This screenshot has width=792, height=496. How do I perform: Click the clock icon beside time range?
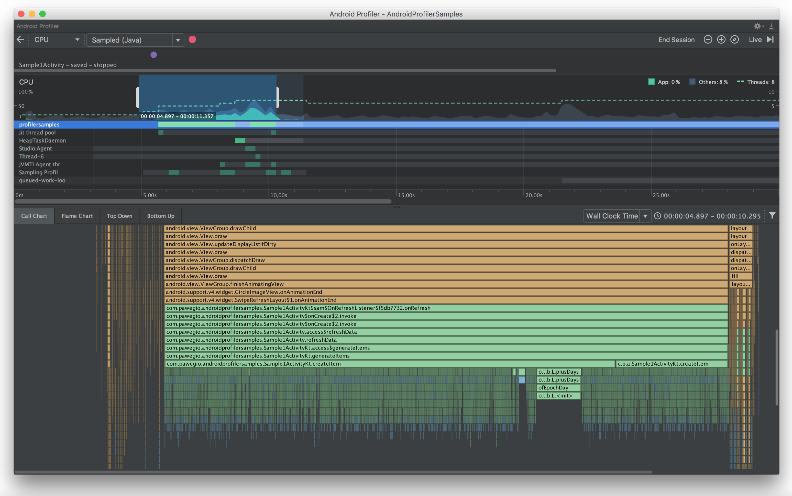click(x=657, y=216)
